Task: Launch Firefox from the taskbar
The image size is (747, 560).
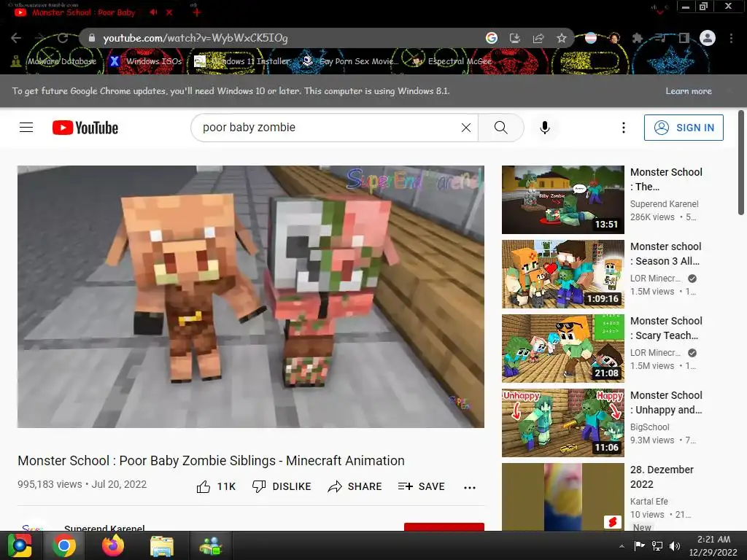Action: tap(113, 545)
